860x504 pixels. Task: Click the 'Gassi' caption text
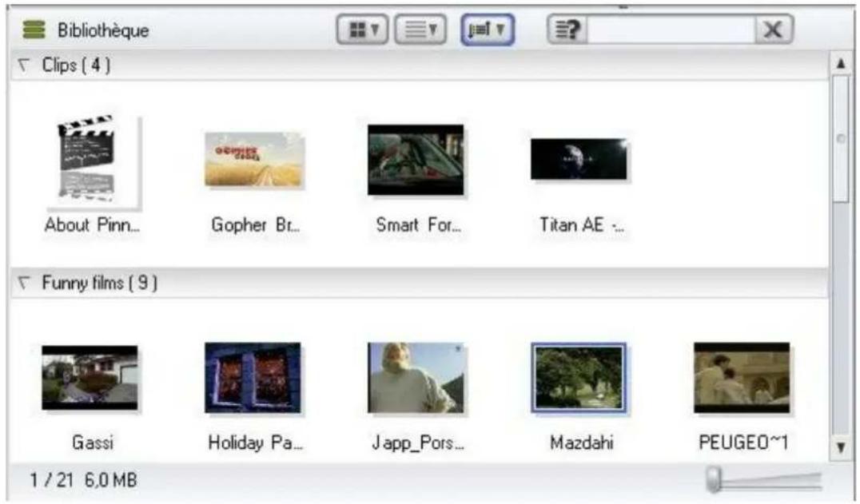click(92, 442)
